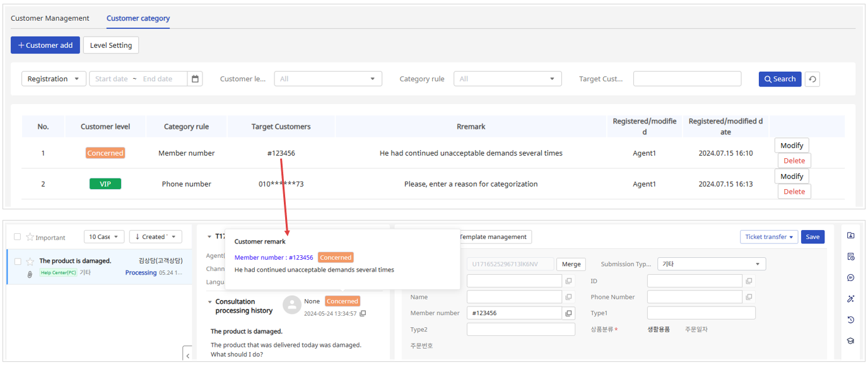The height and width of the screenshot is (365, 868).
Task: Click the star icon next to Important
Action: 30,237
